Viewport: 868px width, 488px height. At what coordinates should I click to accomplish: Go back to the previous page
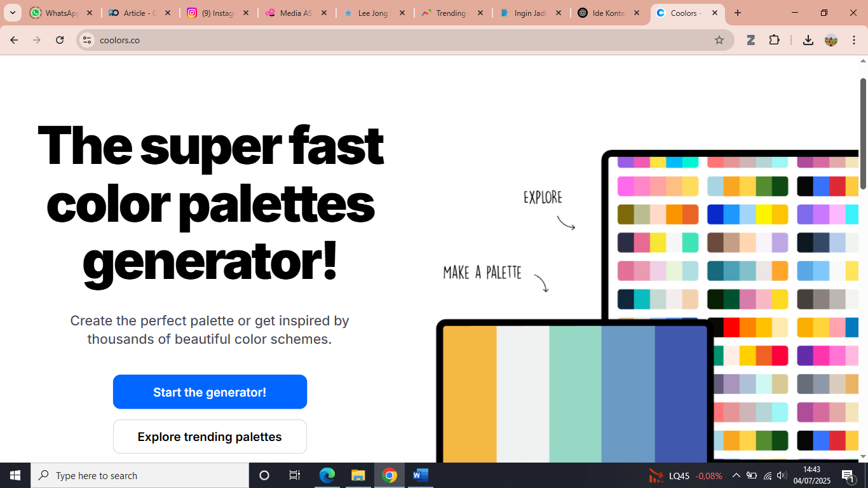tap(14, 40)
